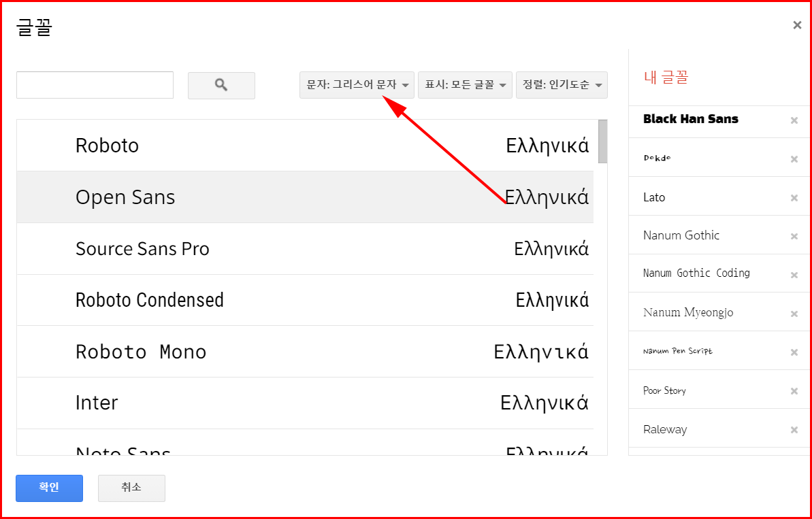Screen dimensions: 812x519
Task: Click Poor Story in my fonts
Action: point(664,390)
